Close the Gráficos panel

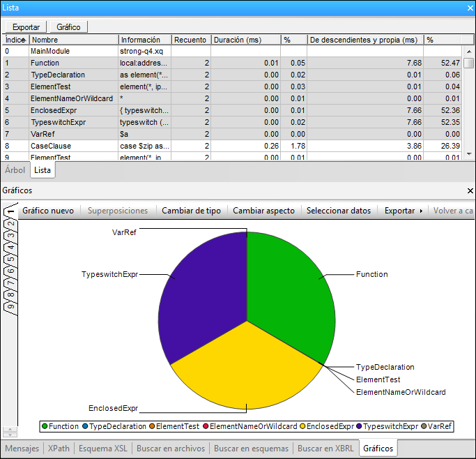coord(469,190)
